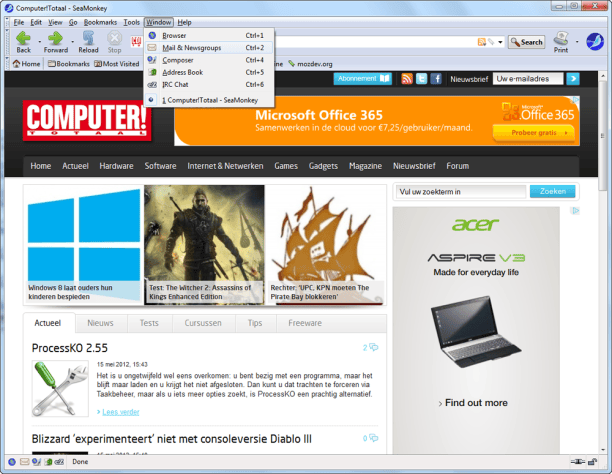Viewport: 612px width, 474px height.
Task: Open Mail from the status bar envelope icon
Action: tap(24, 462)
